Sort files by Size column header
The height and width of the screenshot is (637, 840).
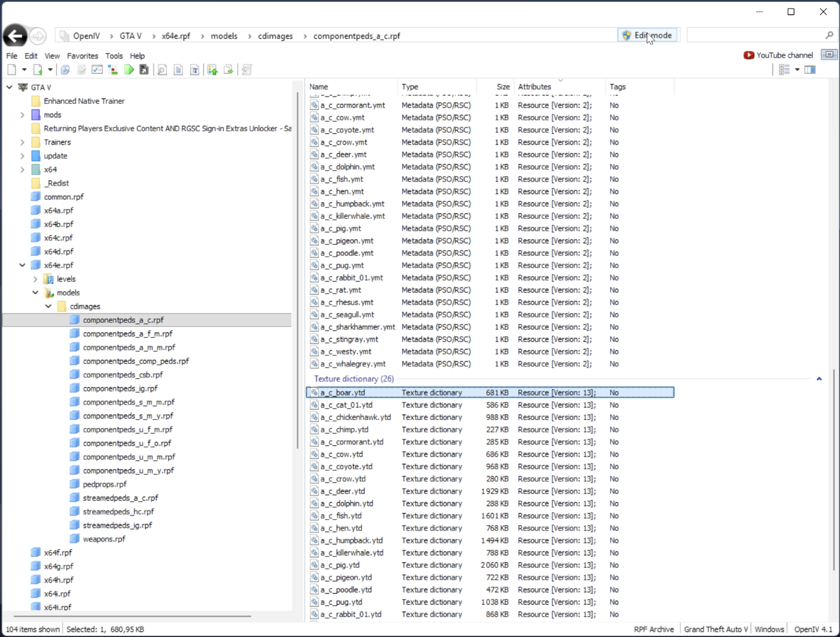(503, 87)
